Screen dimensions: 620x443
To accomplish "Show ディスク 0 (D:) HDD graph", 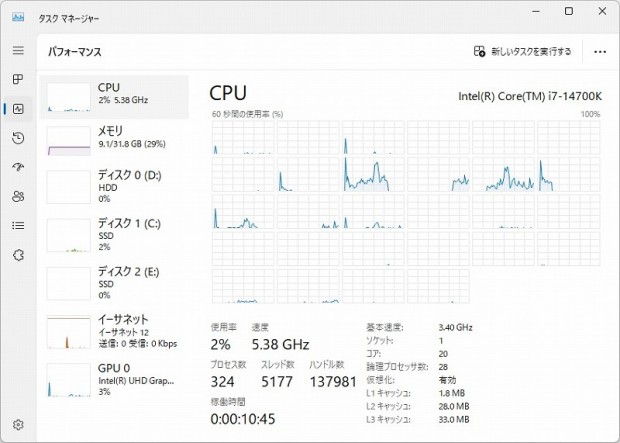I will 113,186.
